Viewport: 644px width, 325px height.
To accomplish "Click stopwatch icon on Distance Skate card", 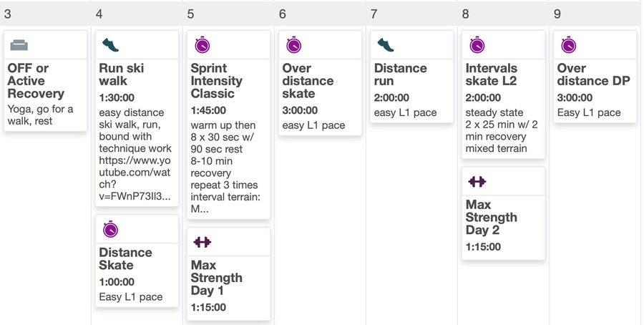I will (x=110, y=229).
